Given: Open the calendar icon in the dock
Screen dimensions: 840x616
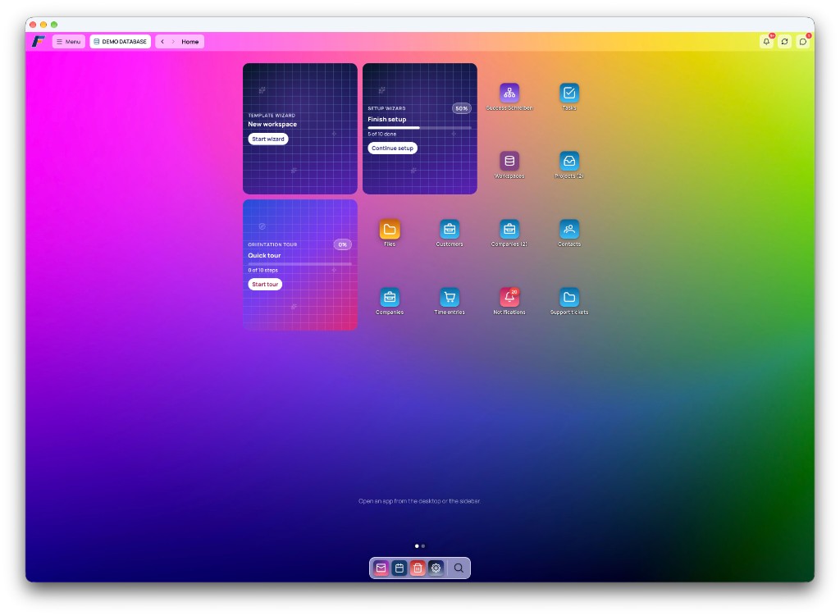Looking at the screenshot, I should tap(399, 568).
